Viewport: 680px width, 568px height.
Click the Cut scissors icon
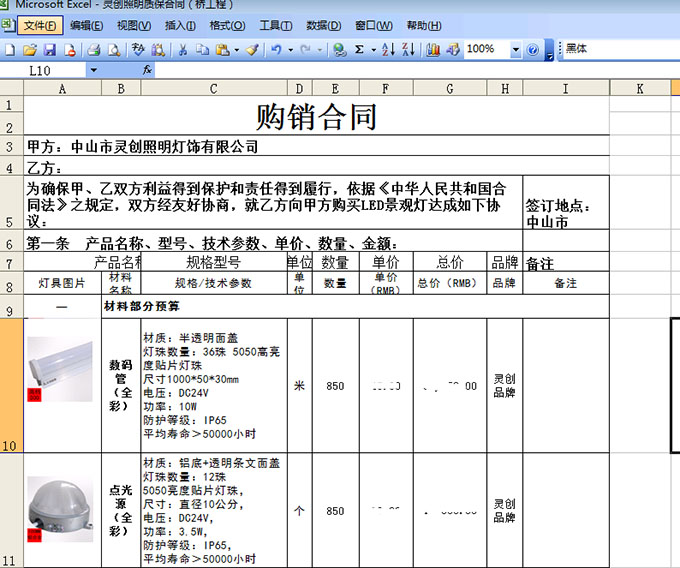tap(185, 49)
